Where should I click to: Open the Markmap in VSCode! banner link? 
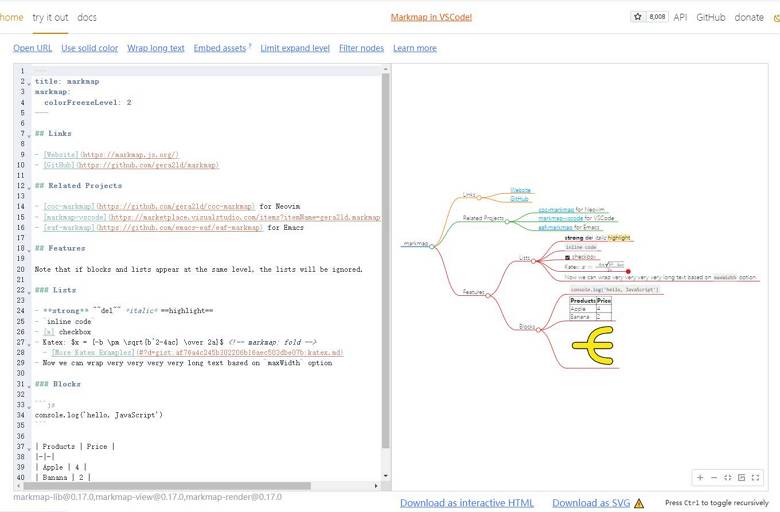click(x=431, y=17)
